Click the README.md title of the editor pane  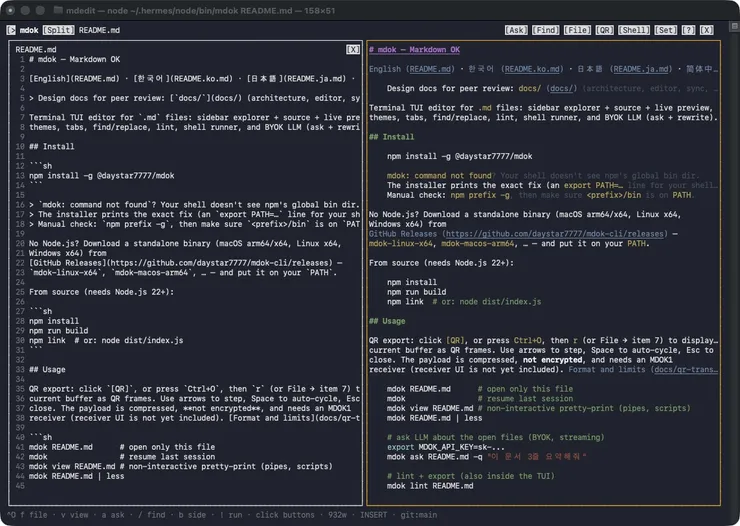[x=36, y=50]
